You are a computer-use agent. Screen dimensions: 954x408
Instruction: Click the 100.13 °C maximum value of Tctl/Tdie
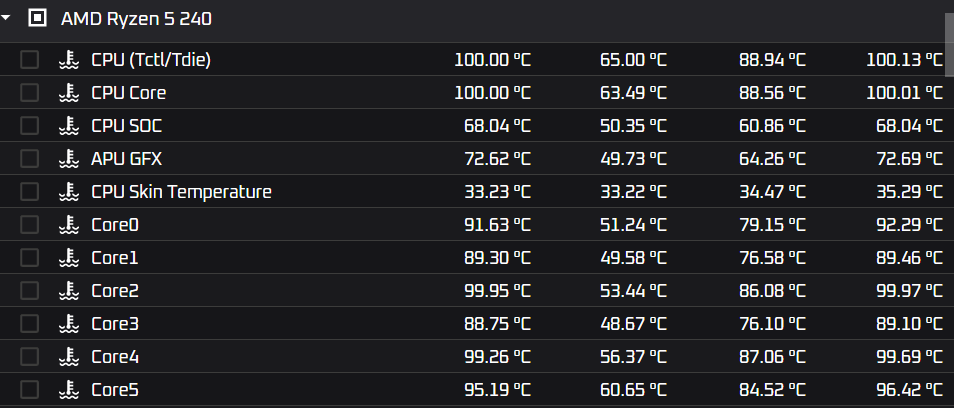905,60
